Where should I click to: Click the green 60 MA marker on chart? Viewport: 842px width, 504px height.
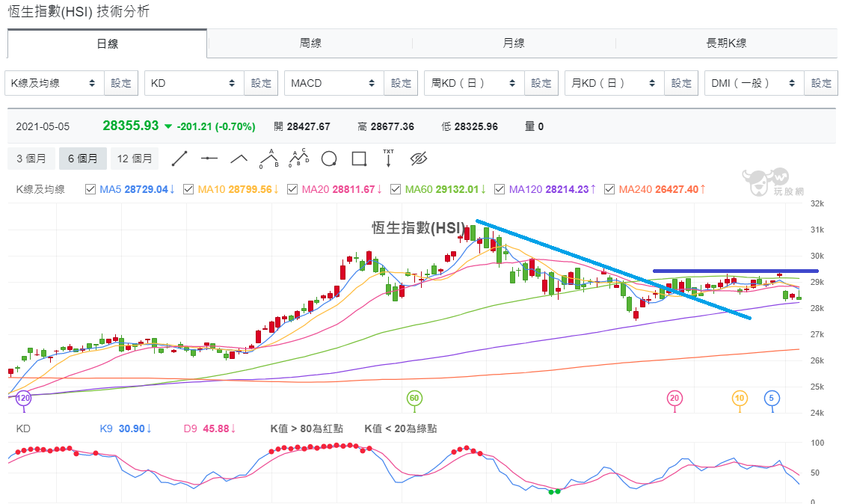[414, 399]
